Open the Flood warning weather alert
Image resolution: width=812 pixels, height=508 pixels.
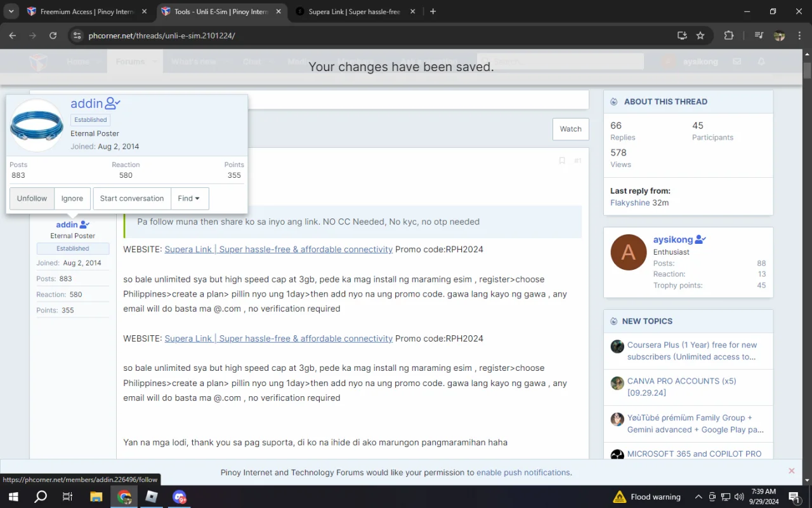click(646, 497)
